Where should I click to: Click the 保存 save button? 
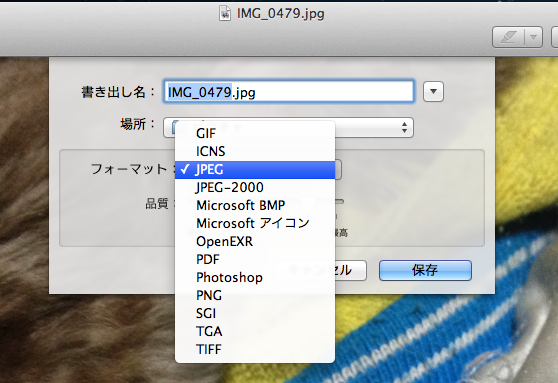pyautogui.click(x=425, y=270)
